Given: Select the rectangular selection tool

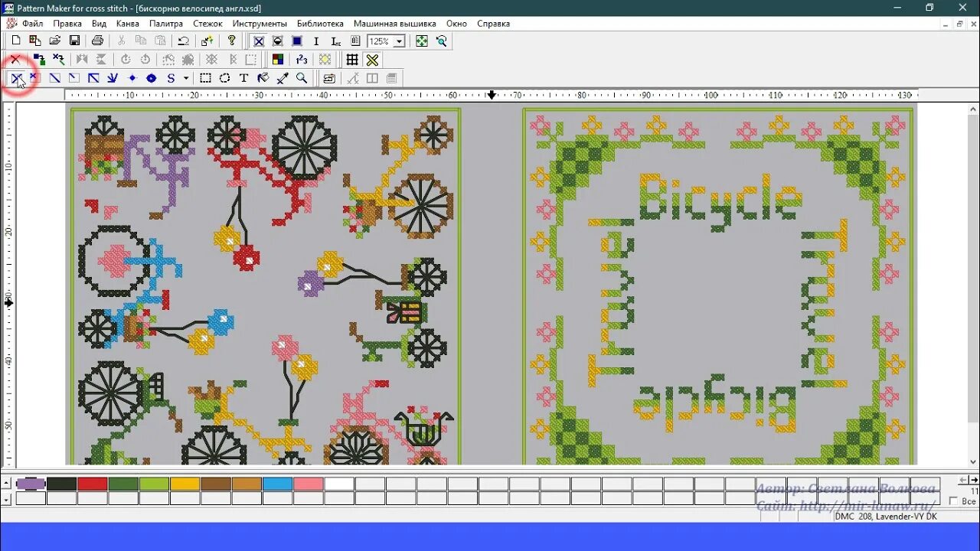Looking at the screenshot, I should (205, 78).
